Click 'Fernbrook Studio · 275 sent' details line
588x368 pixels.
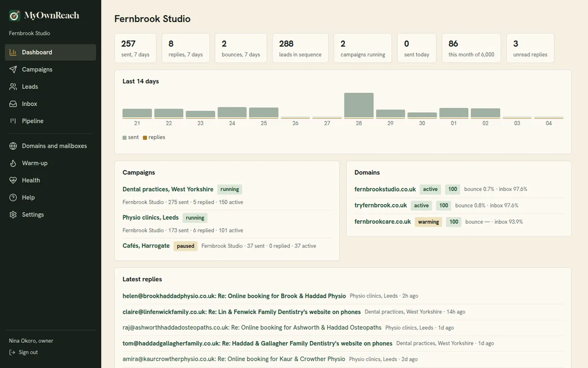pos(183,202)
